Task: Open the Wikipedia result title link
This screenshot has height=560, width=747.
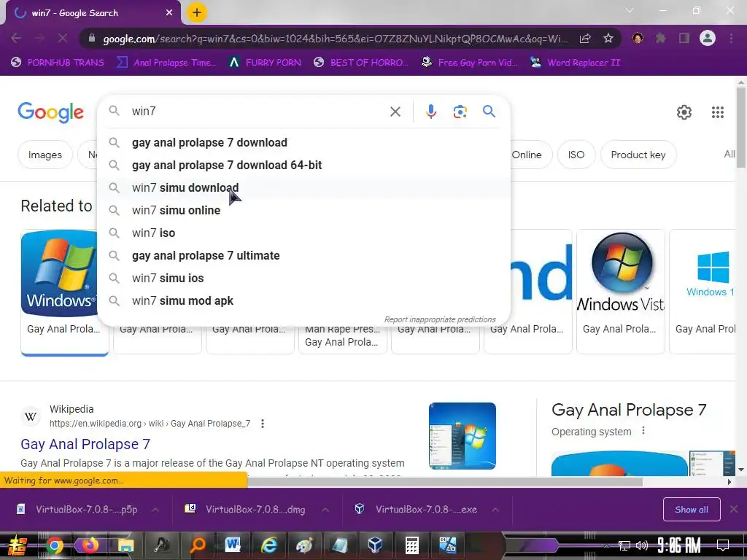Action: tap(85, 444)
